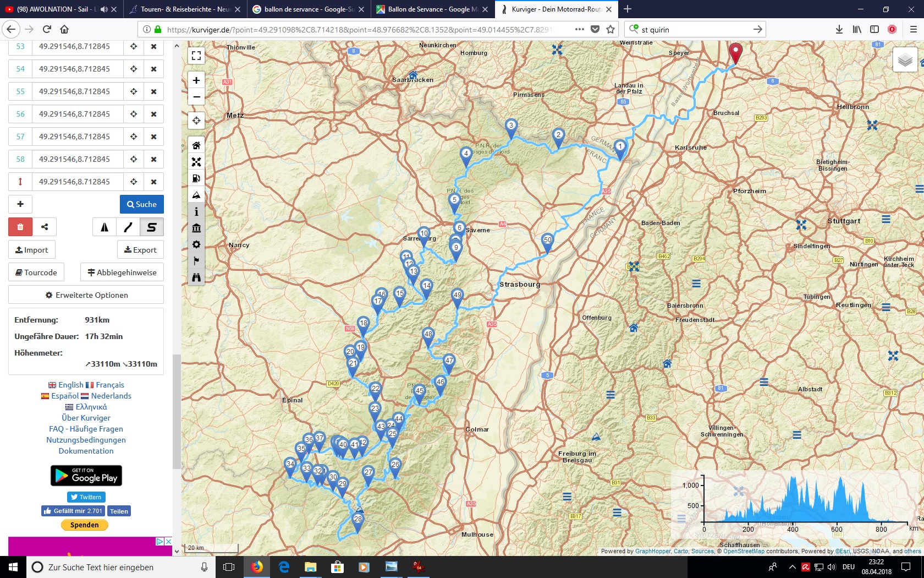Toggle crossed-arrows map overlay icon
Screen dimensions: 924x578
click(196, 162)
